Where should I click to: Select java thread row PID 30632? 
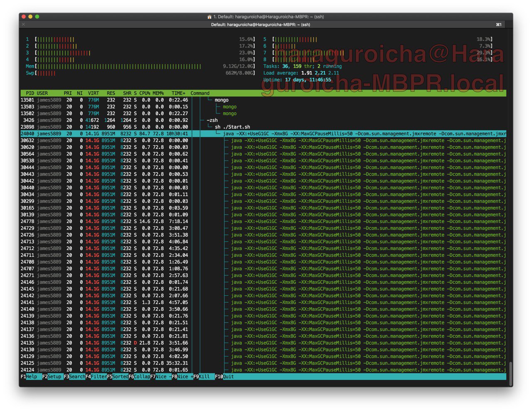tap(263, 141)
